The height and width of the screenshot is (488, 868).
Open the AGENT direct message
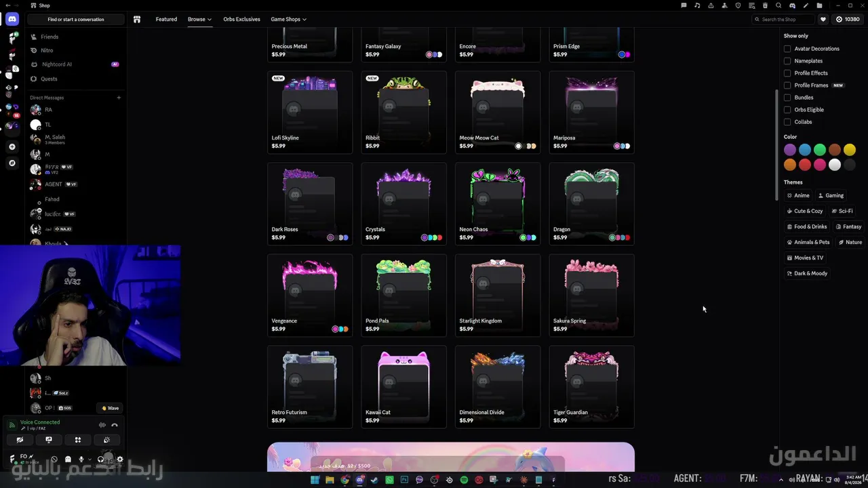click(x=75, y=184)
